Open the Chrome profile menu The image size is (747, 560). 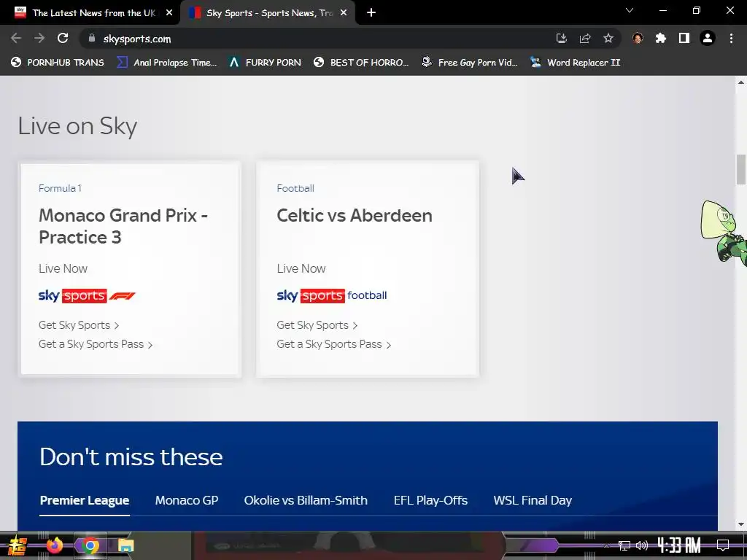pyautogui.click(x=708, y=39)
